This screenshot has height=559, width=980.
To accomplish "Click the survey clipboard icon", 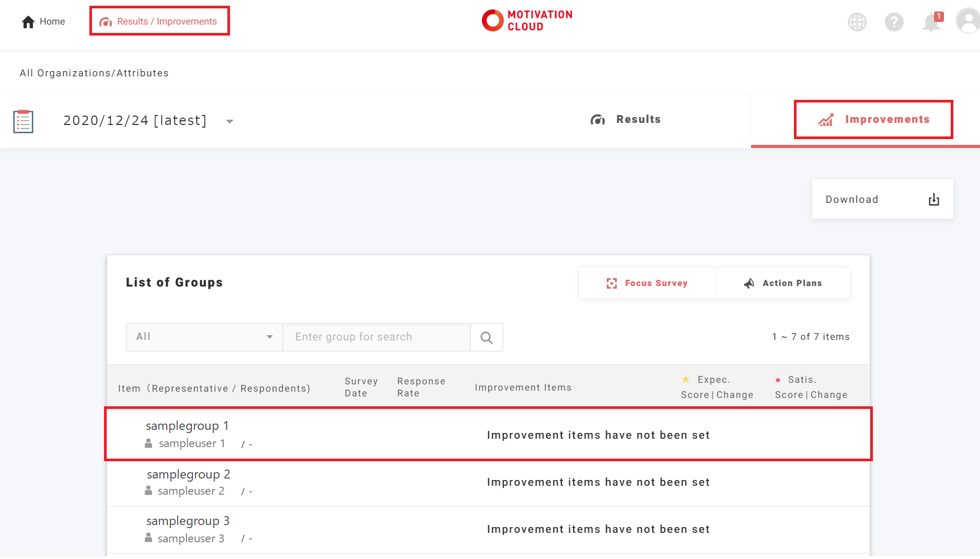I will click(24, 121).
